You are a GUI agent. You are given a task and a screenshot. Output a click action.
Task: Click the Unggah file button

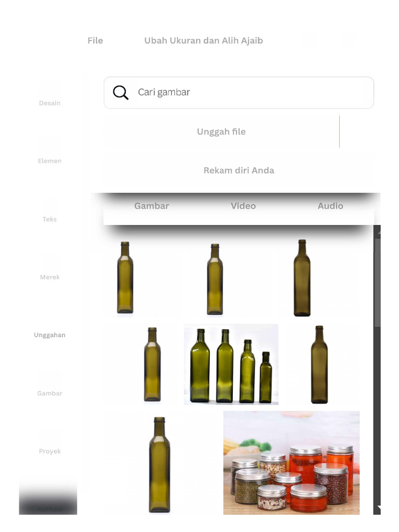click(x=221, y=131)
